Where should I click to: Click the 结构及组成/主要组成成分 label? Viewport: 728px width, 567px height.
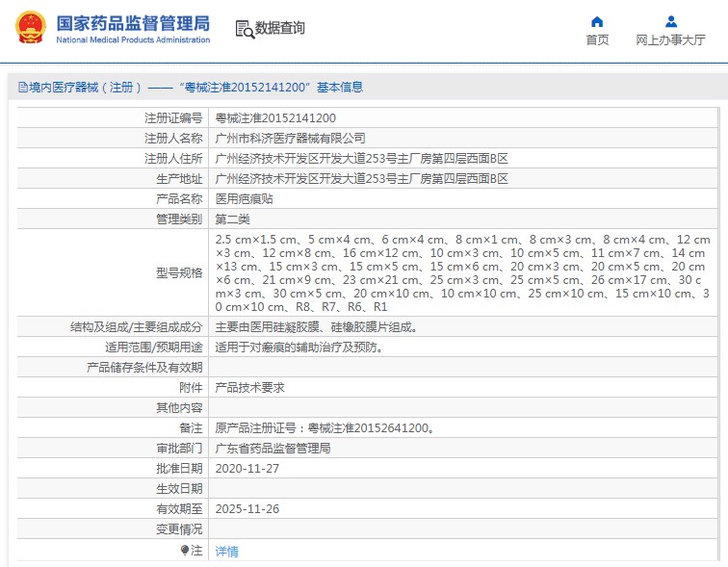(x=136, y=327)
